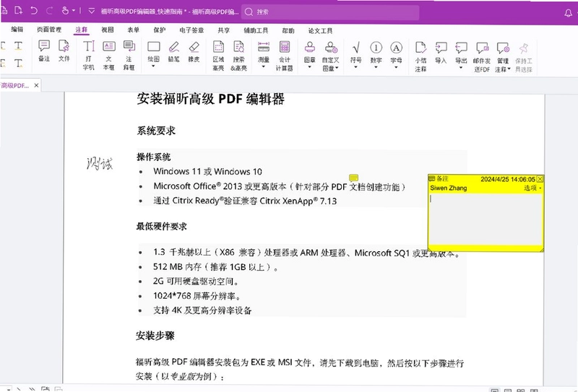Click the undo arrow in title bar
This screenshot has width=578, height=392.
click(33, 11)
